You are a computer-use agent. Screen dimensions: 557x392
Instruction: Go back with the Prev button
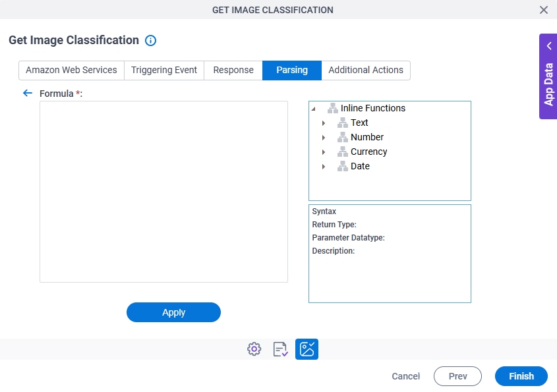458,376
